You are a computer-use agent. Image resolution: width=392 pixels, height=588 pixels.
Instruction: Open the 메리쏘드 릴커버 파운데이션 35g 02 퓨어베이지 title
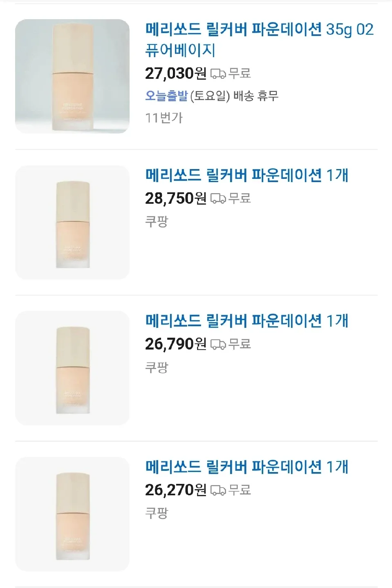[x=259, y=40]
